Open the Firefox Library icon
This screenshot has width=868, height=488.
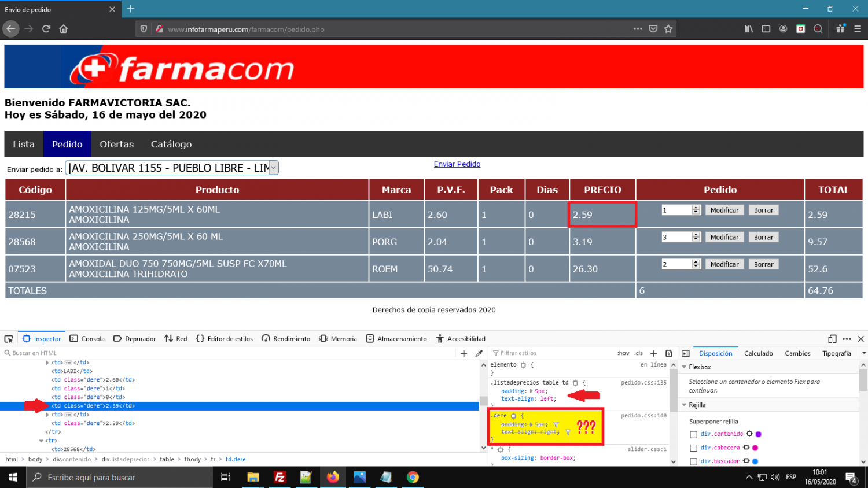tap(749, 29)
